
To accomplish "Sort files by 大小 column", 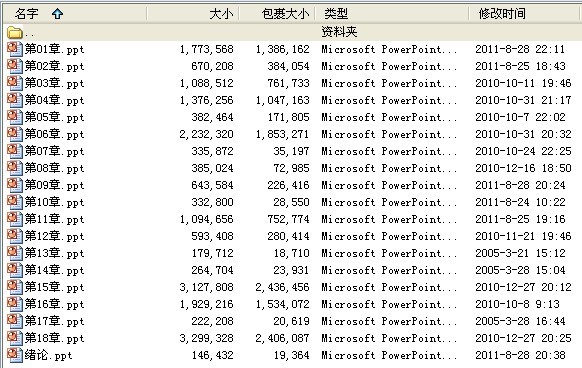I will pos(221,14).
